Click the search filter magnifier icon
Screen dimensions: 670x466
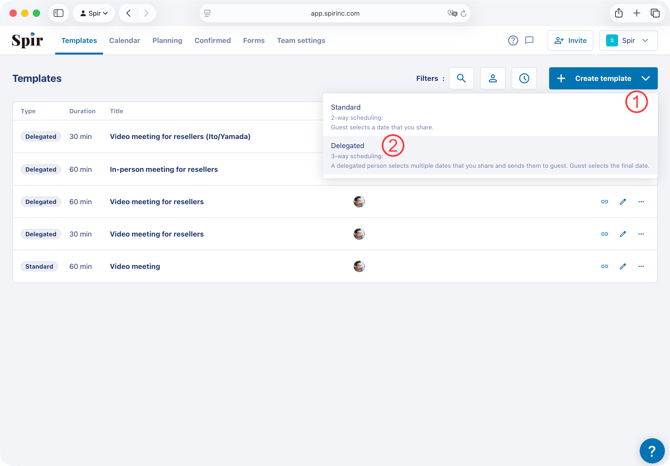461,78
